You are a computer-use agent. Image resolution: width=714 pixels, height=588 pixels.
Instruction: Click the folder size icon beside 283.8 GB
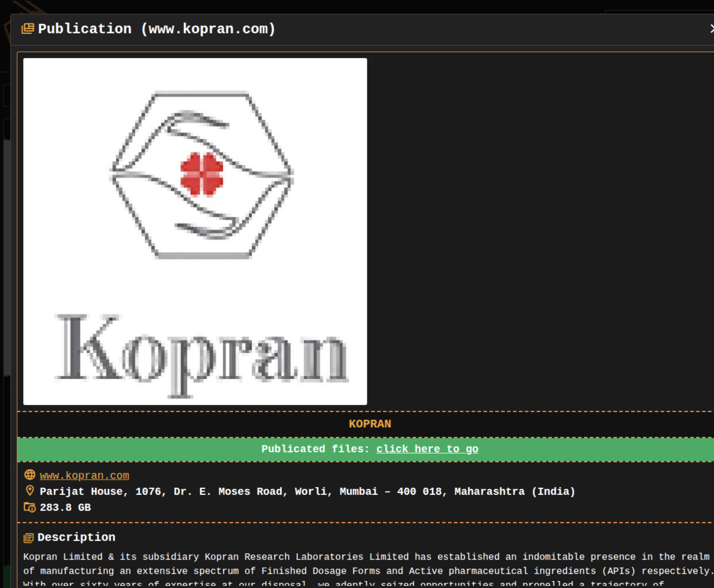tap(30, 507)
